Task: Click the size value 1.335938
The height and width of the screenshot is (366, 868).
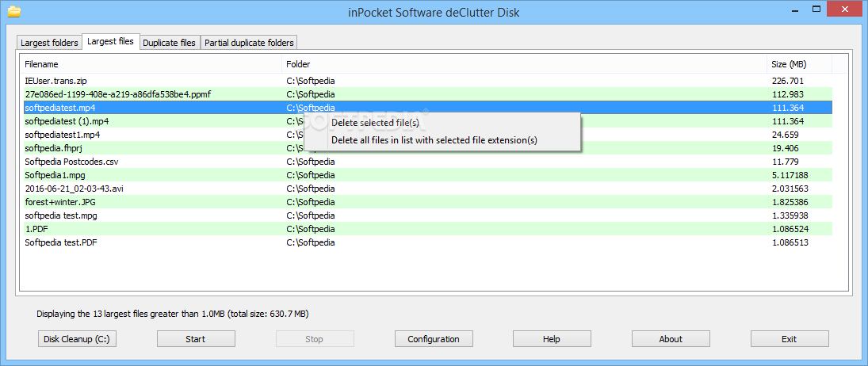Action: pyautogui.click(x=790, y=215)
